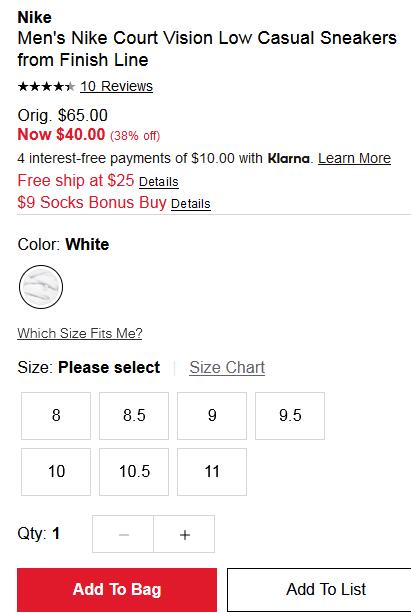The height and width of the screenshot is (613, 411).
Task: Pick size 9.5 option
Action: tap(290, 416)
